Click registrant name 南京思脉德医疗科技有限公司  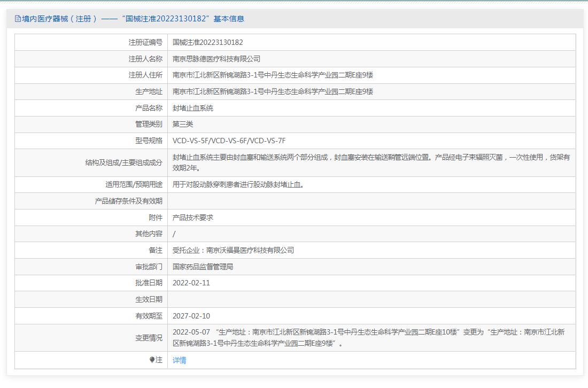click(216, 59)
